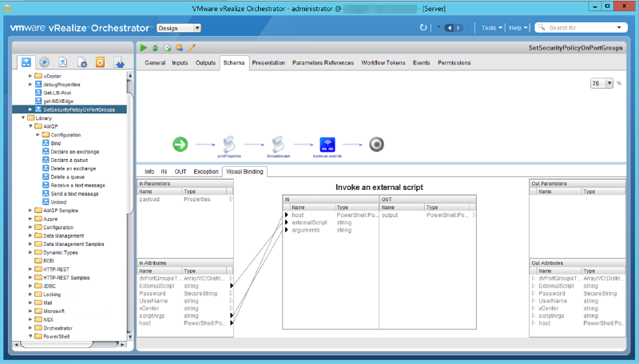639x364 pixels.
Task: Select ExternalScript in In Attributes
Action: point(185,286)
